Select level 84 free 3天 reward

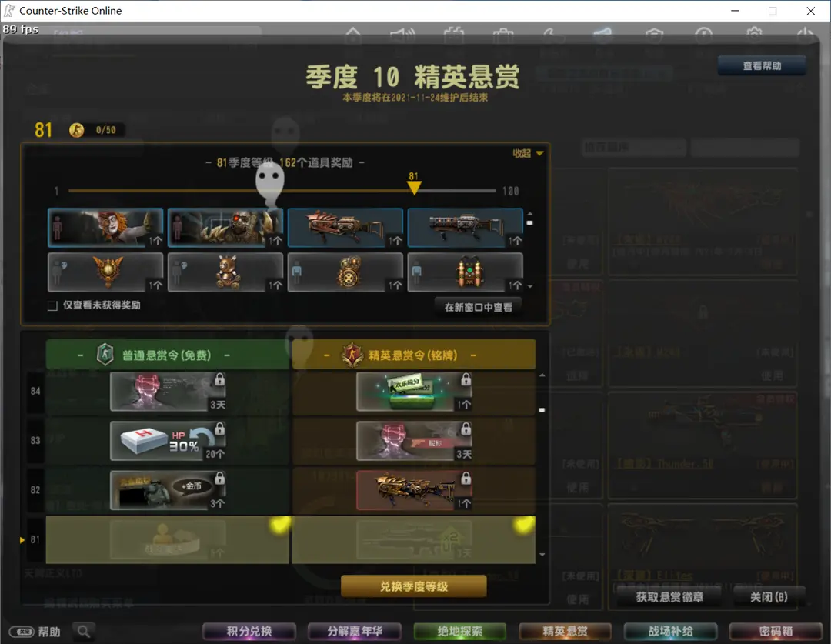[x=168, y=392]
